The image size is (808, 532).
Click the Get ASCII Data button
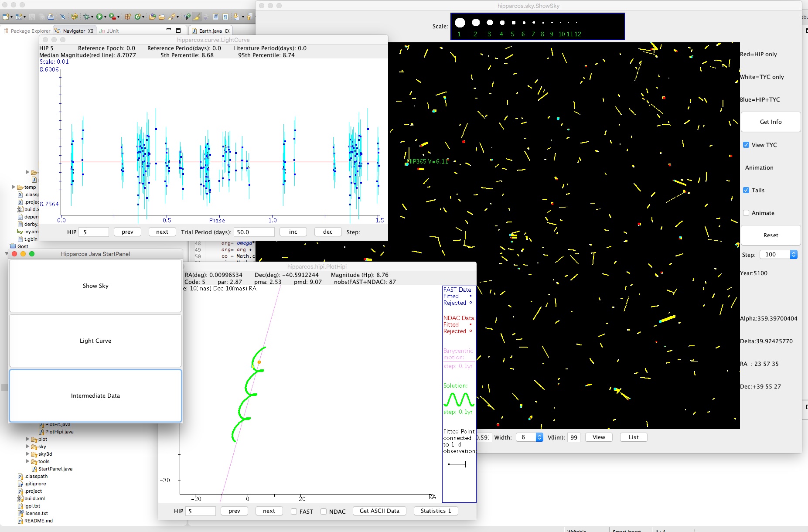click(379, 511)
